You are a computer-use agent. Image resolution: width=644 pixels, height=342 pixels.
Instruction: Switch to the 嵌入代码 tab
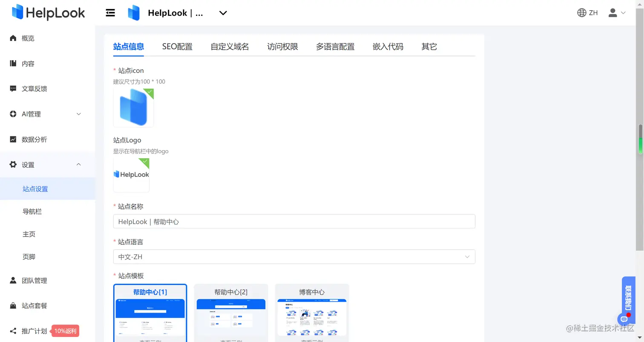point(388,47)
